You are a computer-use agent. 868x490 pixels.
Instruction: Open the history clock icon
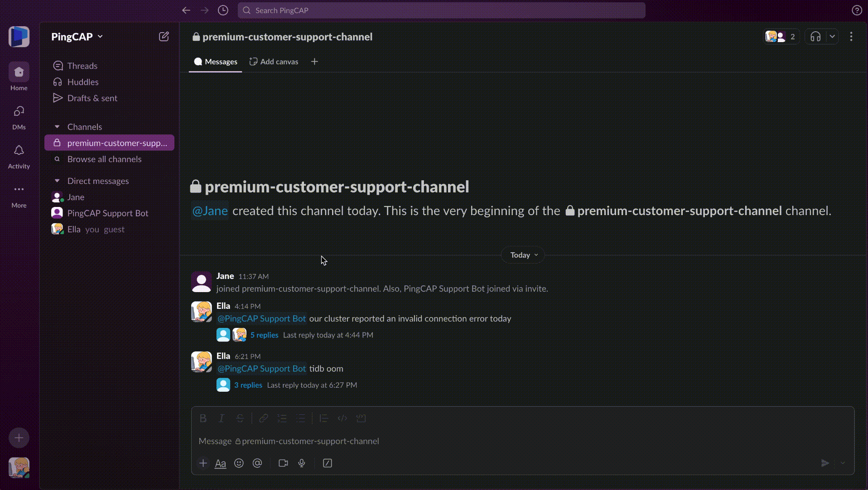[x=223, y=10]
